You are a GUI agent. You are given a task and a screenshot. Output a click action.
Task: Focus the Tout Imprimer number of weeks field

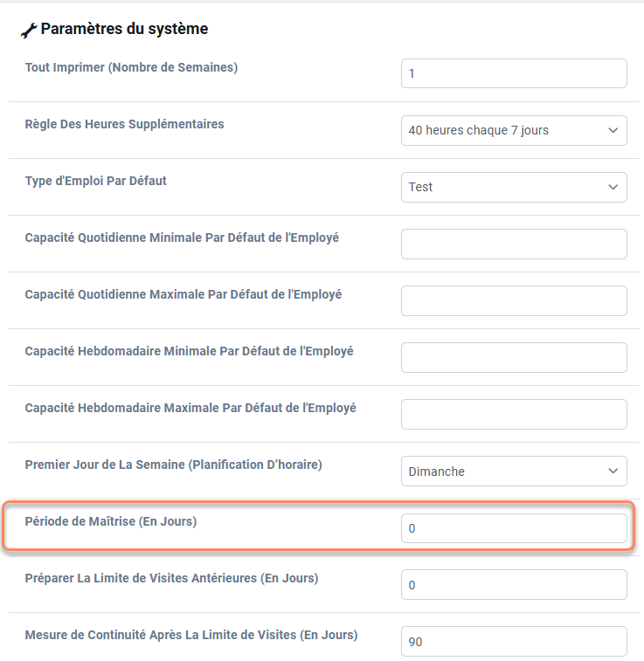514,73
